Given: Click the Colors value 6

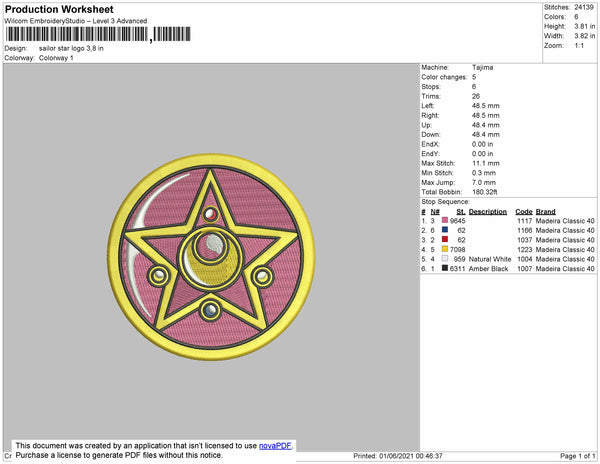Looking at the screenshot, I should click(576, 17).
